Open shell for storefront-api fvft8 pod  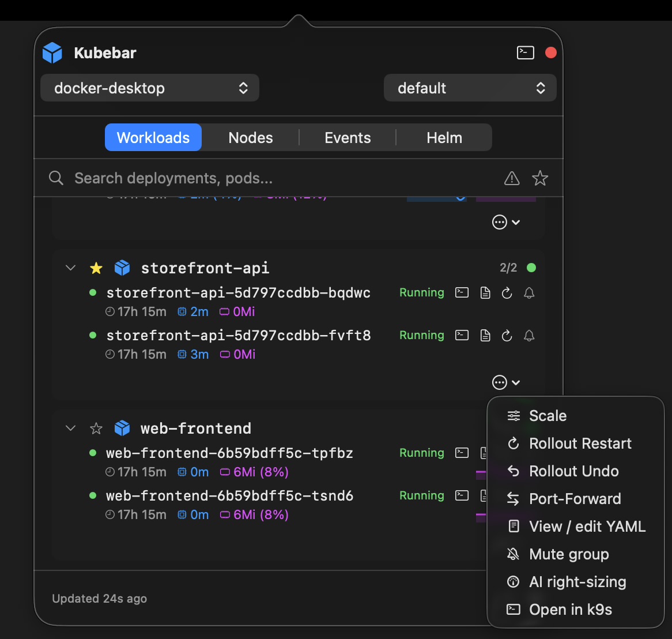tap(462, 335)
